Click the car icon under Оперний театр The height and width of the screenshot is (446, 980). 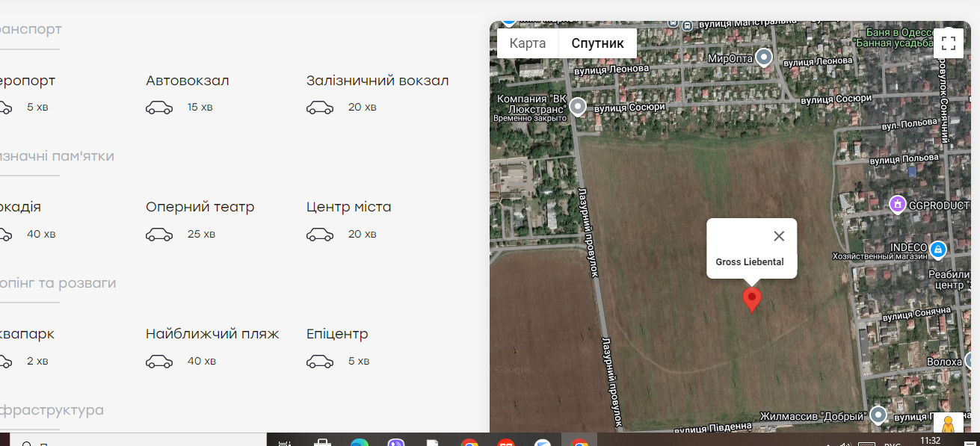(x=159, y=235)
